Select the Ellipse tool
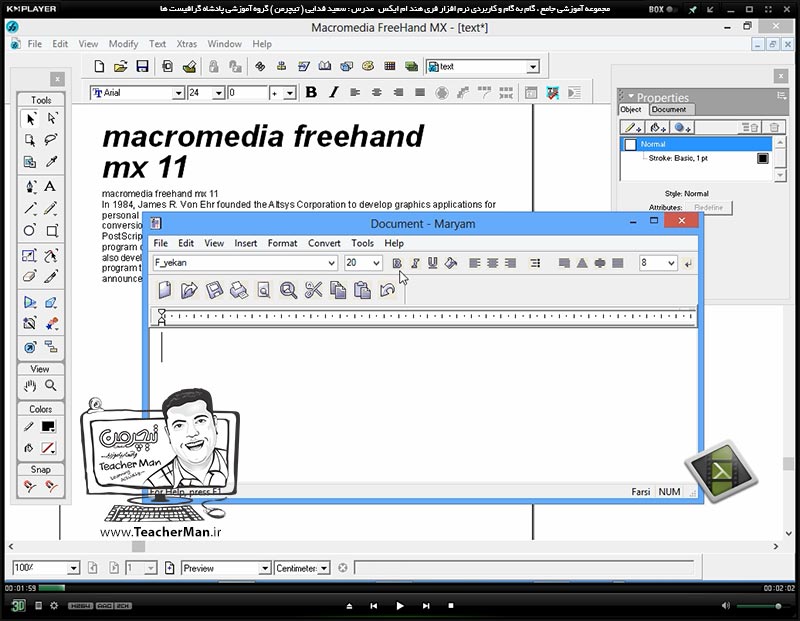This screenshot has height=621, width=800. (30, 231)
